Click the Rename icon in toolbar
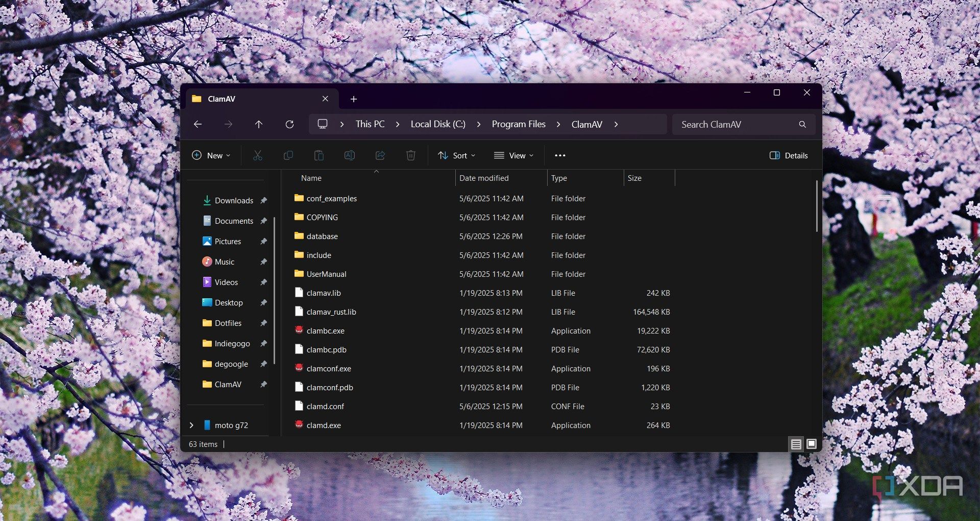Viewport: 980px width, 521px height. coord(350,155)
